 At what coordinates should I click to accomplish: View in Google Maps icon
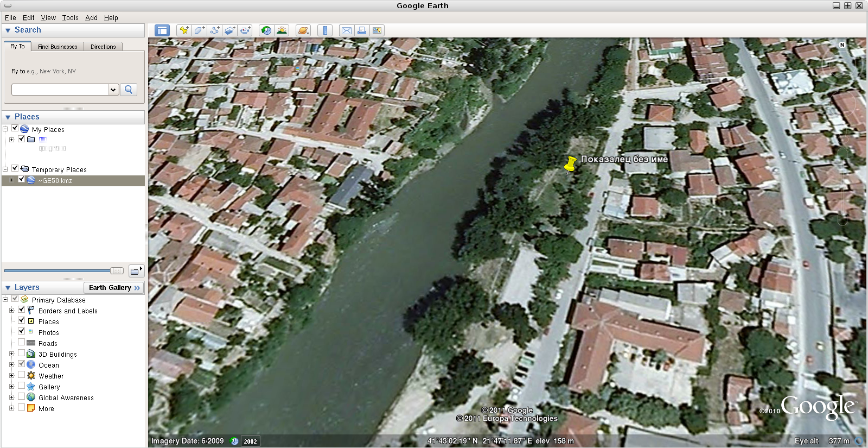(x=377, y=30)
